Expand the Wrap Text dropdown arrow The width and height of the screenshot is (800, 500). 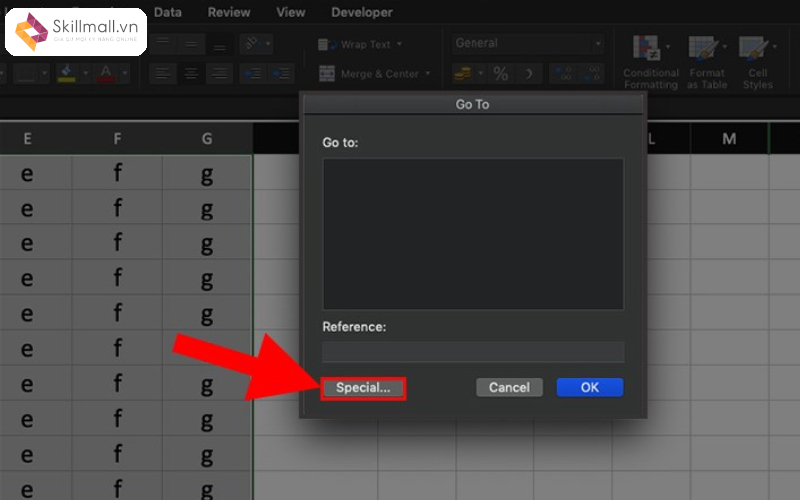[399, 44]
